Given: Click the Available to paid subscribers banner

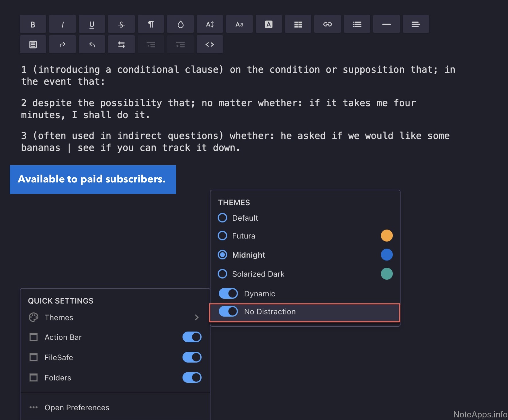Looking at the screenshot, I should [x=93, y=179].
